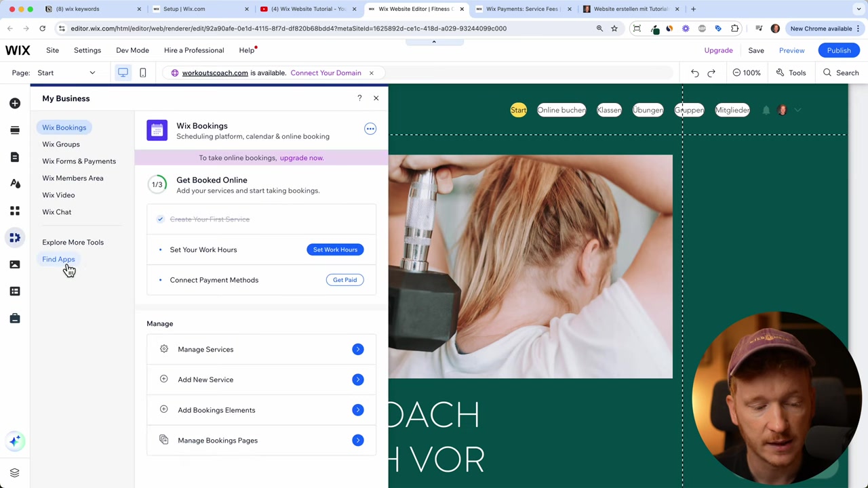The width and height of the screenshot is (868, 488).
Task: Open the Site Design sidebar icon
Action: (15, 184)
